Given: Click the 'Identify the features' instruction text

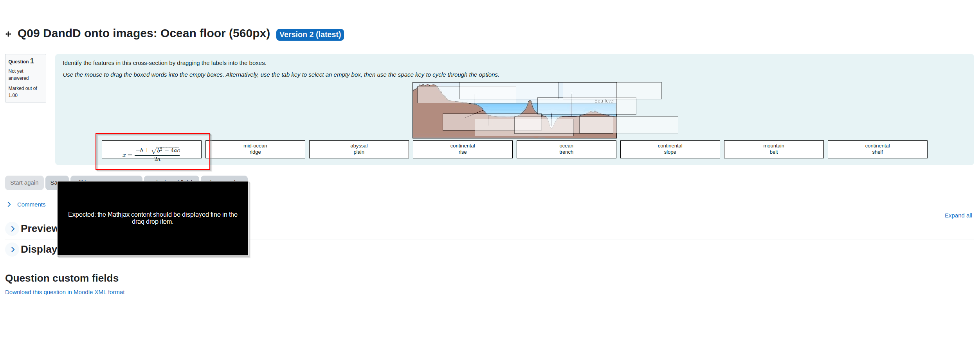Looking at the screenshot, I should (164, 63).
